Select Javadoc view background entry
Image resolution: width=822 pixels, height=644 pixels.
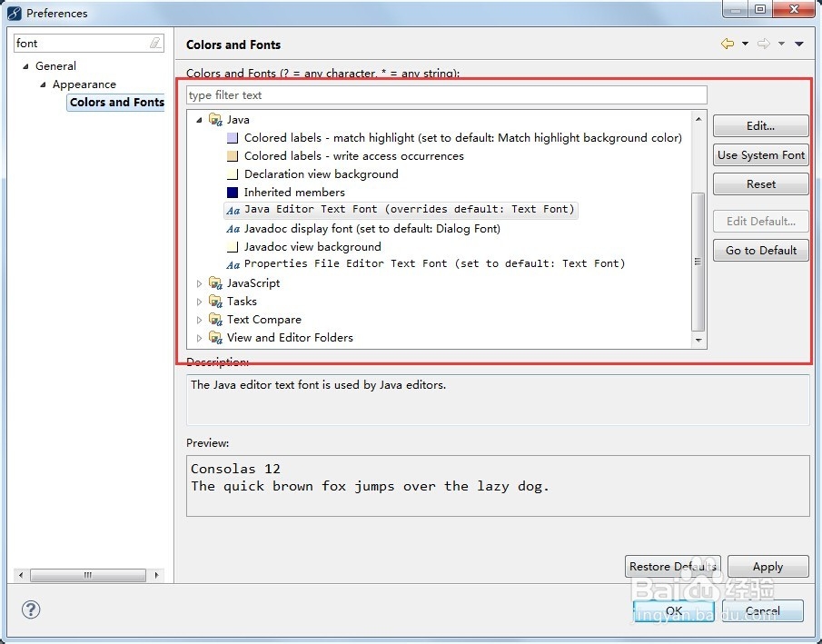(312, 247)
